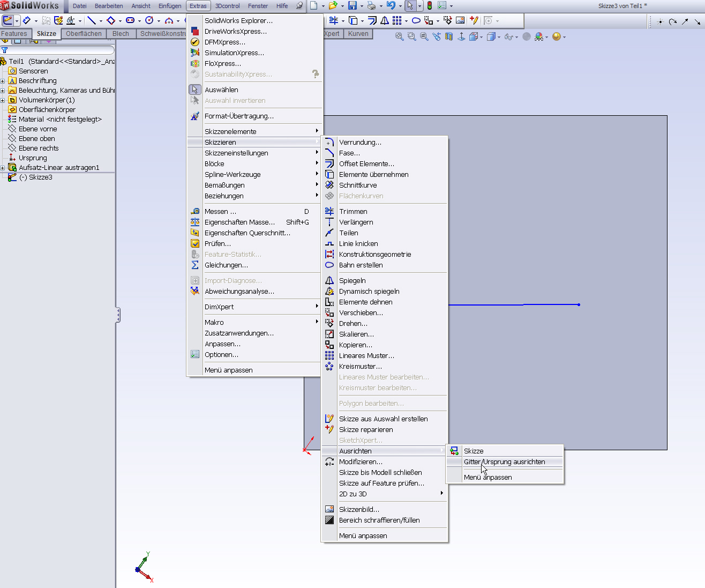This screenshot has height=588, width=705.
Task: Open the Extras menu in menu bar
Action: [x=198, y=6]
